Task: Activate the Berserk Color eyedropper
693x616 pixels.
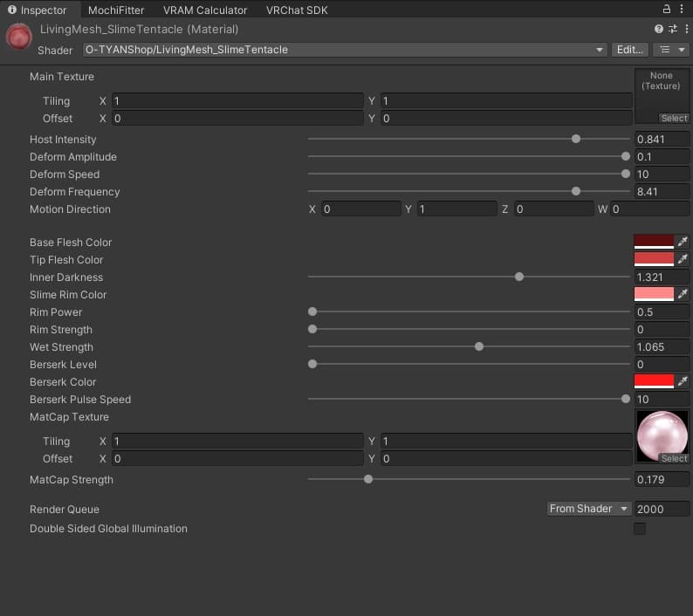Action: [x=683, y=381]
